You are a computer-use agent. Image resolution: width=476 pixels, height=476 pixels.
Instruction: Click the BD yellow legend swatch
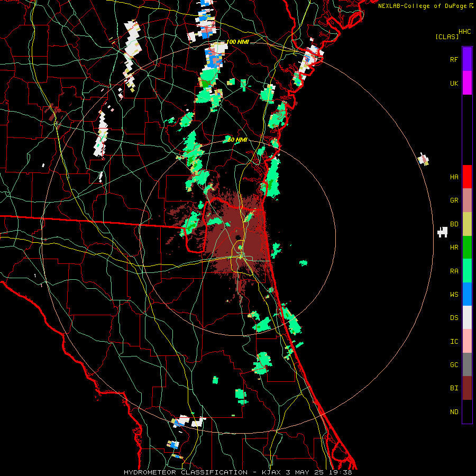467,224
